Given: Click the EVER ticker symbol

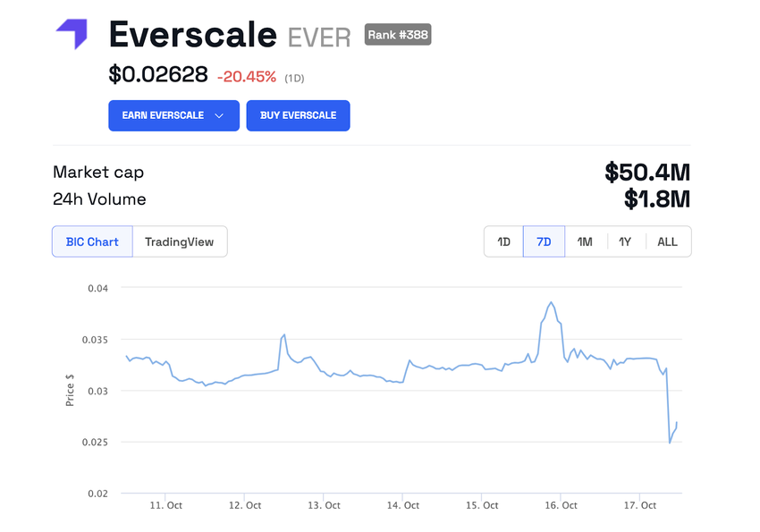Looking at the screenshot, I should pyautogui.click(x=319, y=38).
